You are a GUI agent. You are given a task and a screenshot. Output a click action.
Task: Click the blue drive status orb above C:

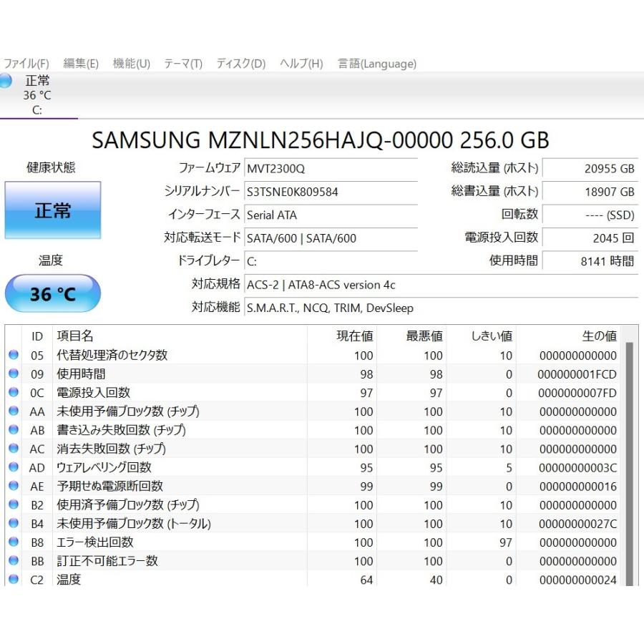coord(5,80)
